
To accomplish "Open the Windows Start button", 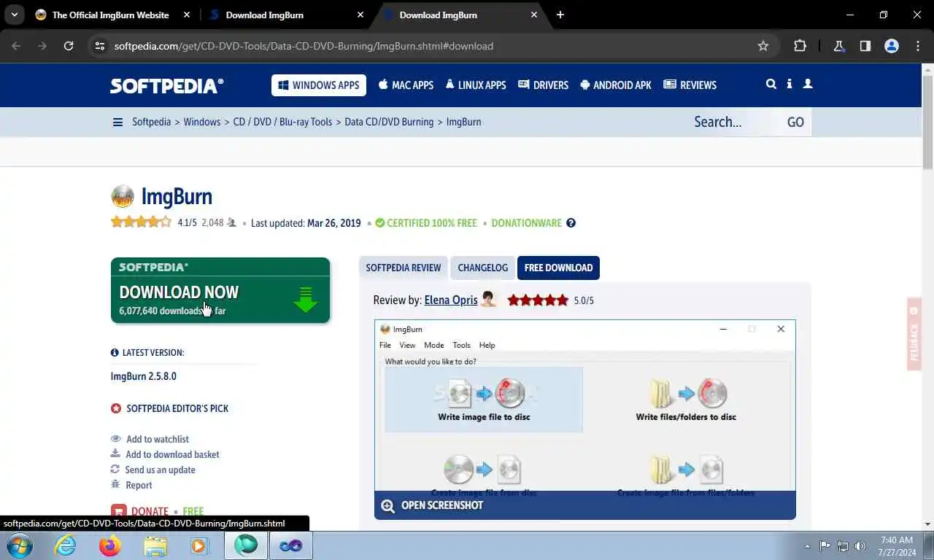I will [x=20, y=545].
